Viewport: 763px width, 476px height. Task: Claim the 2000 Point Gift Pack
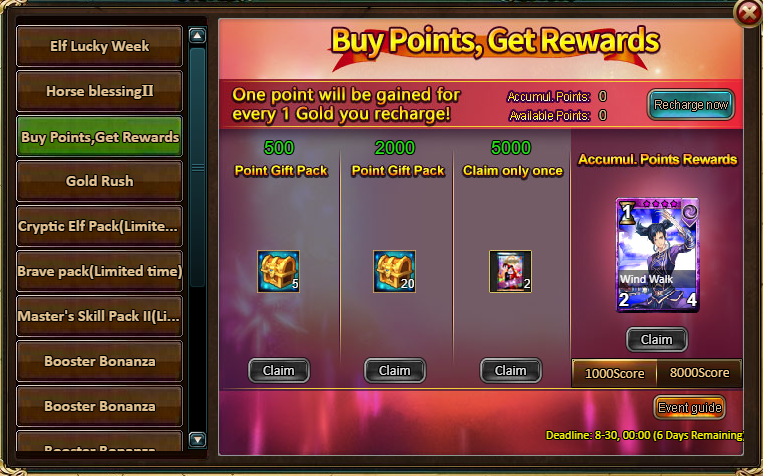(x=395, y=370)
